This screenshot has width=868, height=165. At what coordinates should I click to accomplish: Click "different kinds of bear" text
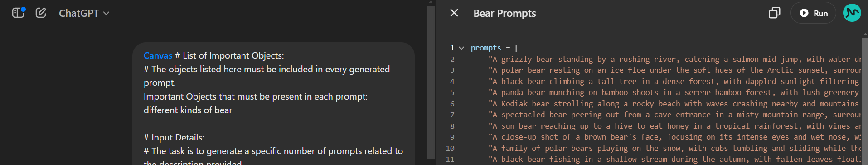point(188,110)
